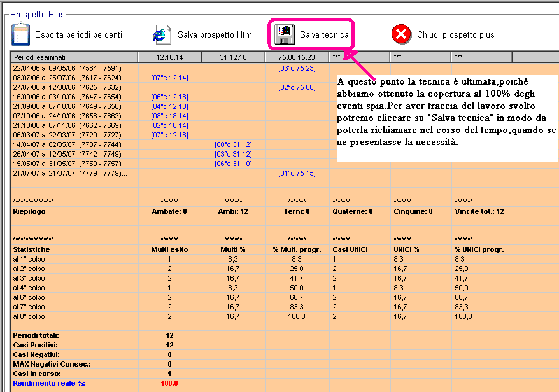Click the al 8° colpo row
Viewport: 559px width, 392px height.
coord(29,316)
